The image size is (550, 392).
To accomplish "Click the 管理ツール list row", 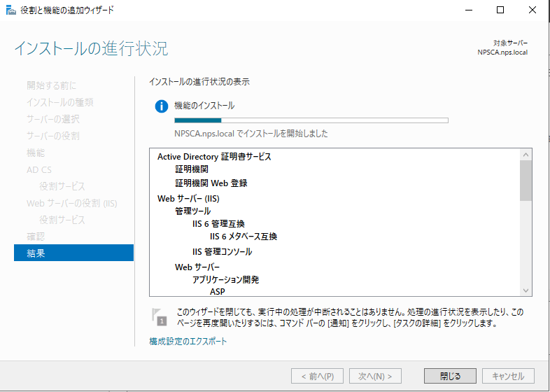I will click(193, 211).
